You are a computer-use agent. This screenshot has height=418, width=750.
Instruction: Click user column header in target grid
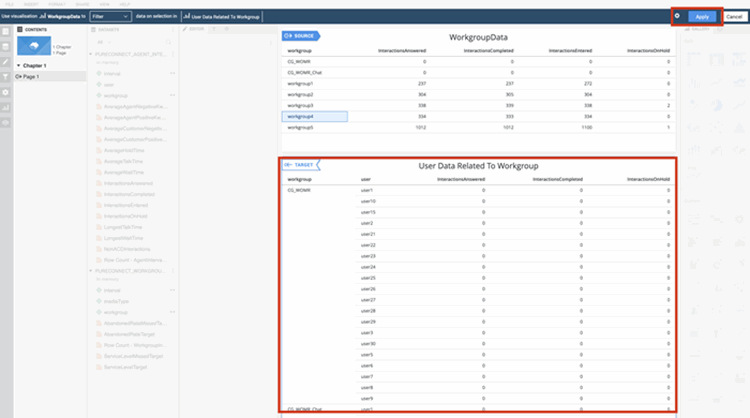pyautogui.click(x=366, y=179)
